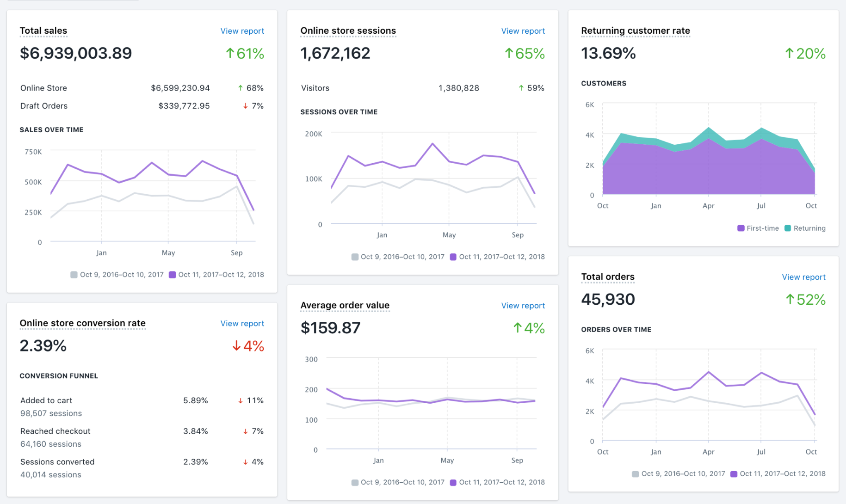Click the down arrow beside Sessions converted 4%
Screen dimensions: 846x504
pyautogui.click(x=245, y=462)
